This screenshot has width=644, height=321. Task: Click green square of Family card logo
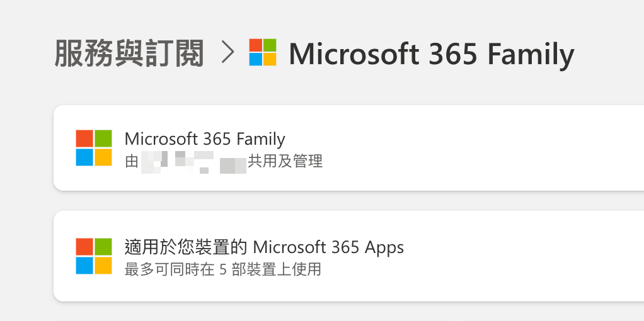pos(103,138)
